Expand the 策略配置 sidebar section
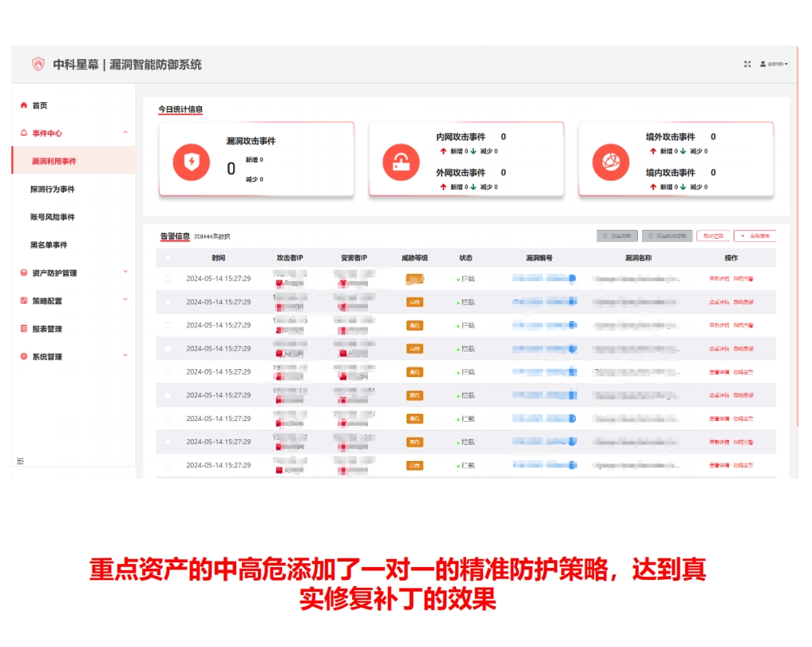 coord(48,300)
